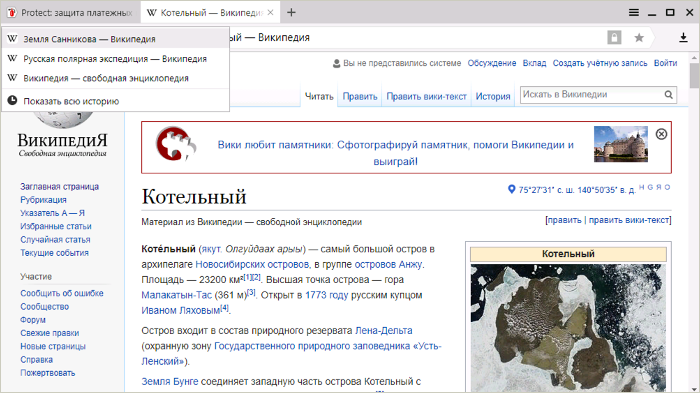Open the Kotelny island satellite image
The height and width of the screenshot is (393, 700).
(568, 328)
